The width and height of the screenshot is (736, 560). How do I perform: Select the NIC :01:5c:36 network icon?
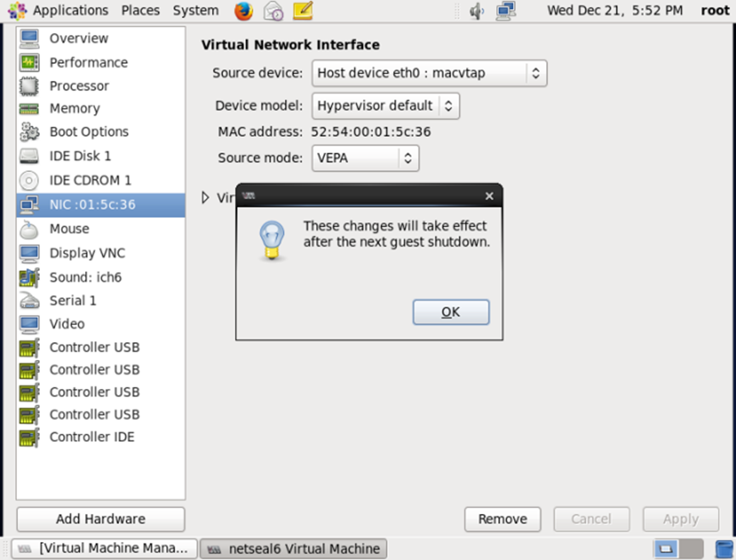[x=29, y=204]
